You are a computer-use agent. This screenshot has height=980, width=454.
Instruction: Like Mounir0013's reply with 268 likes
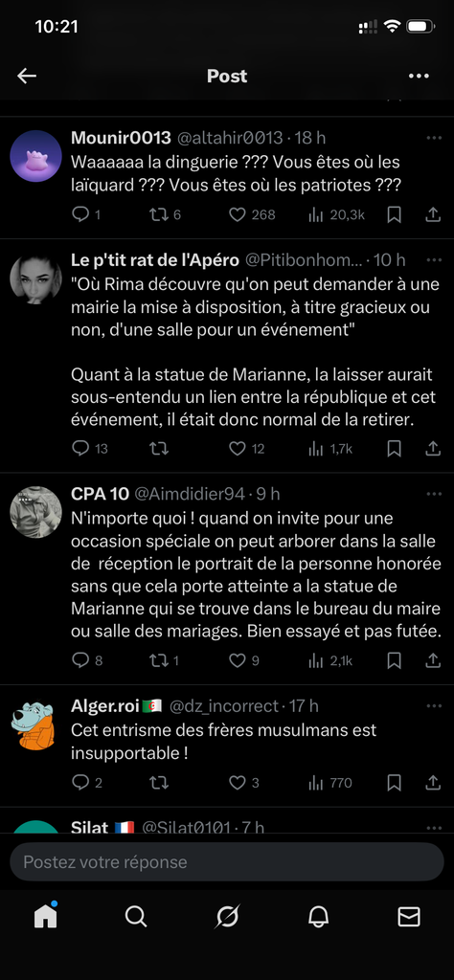tap(251, 214)
